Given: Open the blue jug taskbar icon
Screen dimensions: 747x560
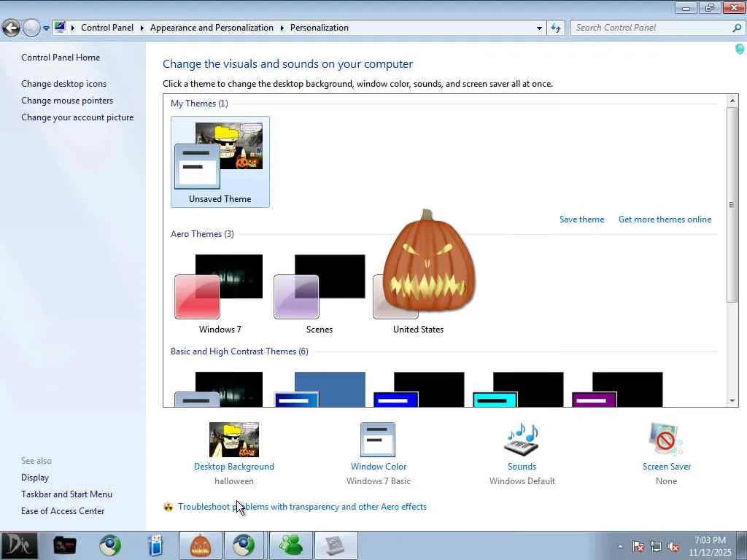Looking at the screenshot, I should click(155, 545).
